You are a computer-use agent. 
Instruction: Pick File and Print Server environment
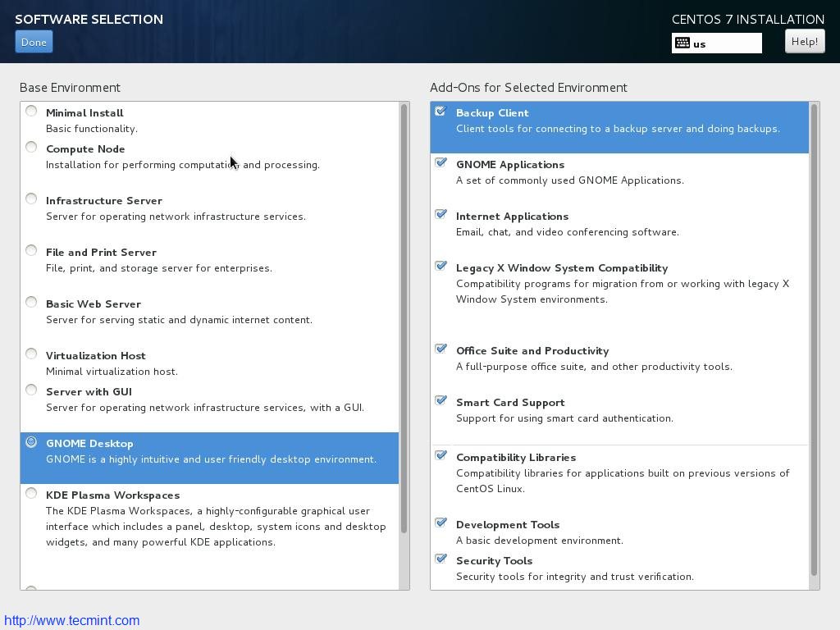[x=31, y=251]
